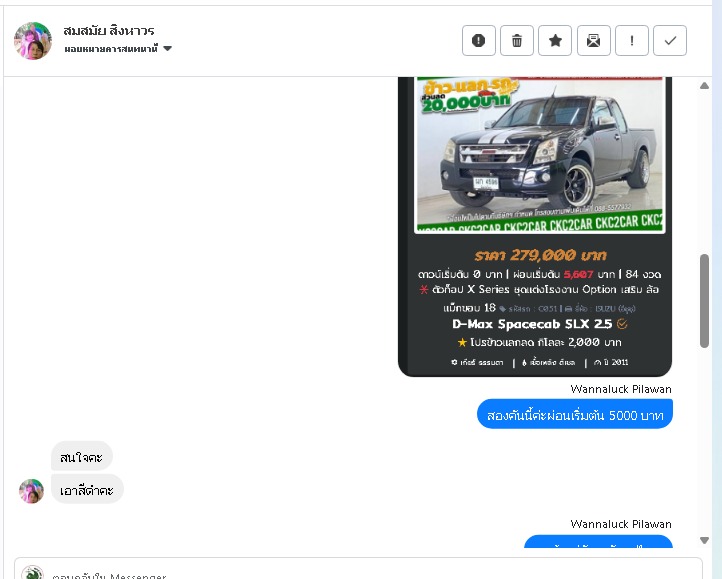Viewport: 722px width, 579px height.
Task: Mark conversation as unread with the envelope icon
Action: point(594,41)
